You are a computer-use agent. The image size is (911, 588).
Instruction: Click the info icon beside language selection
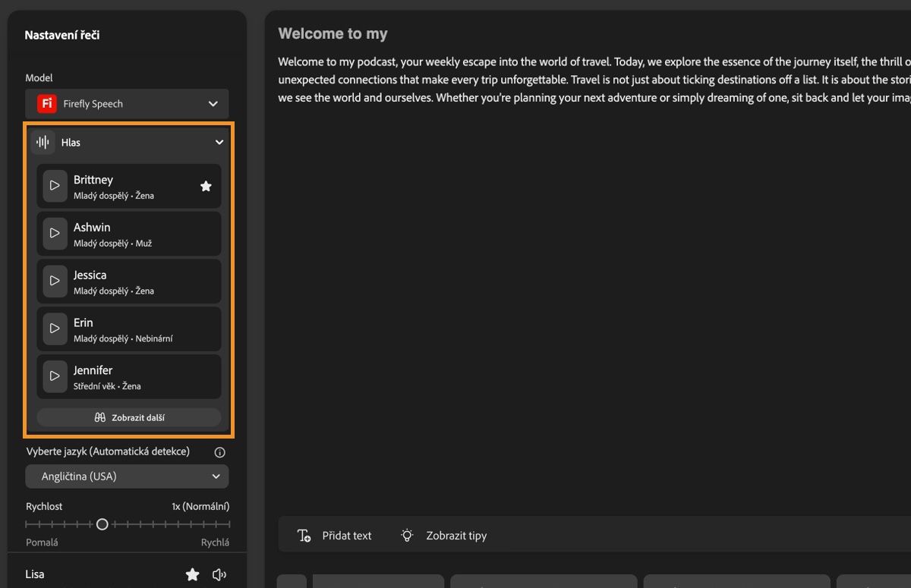[x=220, y=452]
